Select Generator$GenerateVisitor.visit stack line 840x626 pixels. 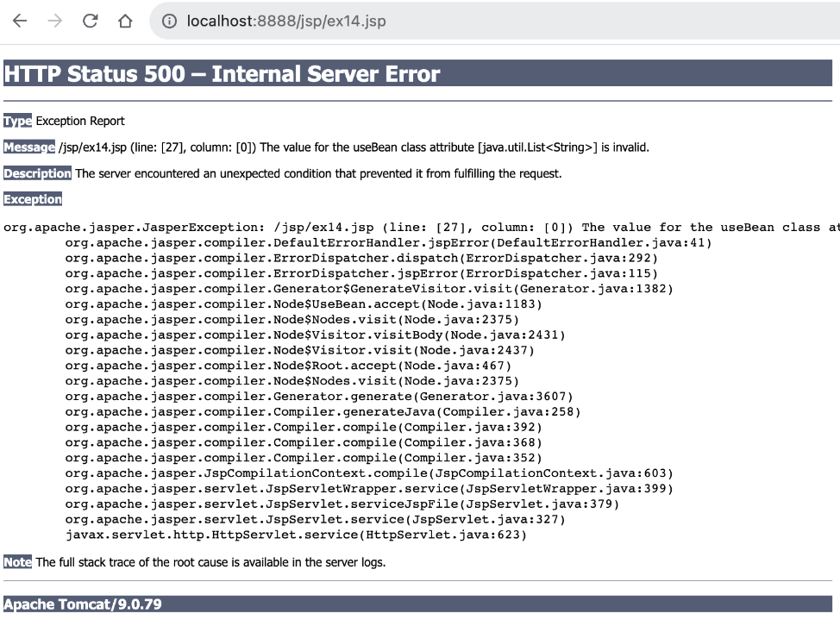click(x=369, y=289)
